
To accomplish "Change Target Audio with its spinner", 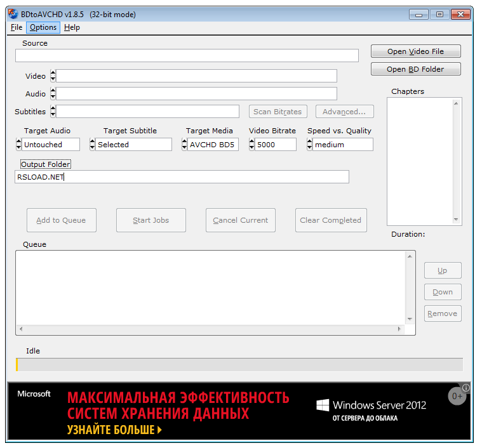I will (18, 144).
